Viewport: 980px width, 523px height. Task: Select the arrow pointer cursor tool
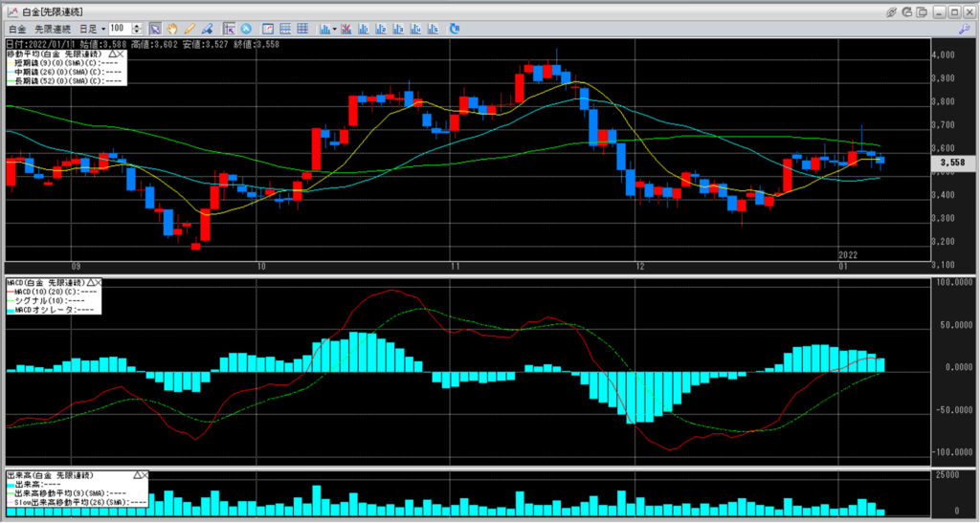click(155, 29)
